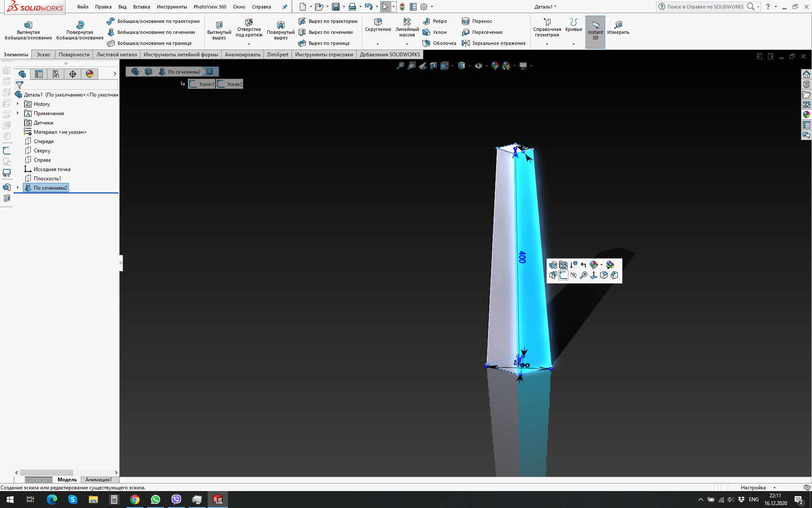Expand the History folder in tree

coord(18,104)
